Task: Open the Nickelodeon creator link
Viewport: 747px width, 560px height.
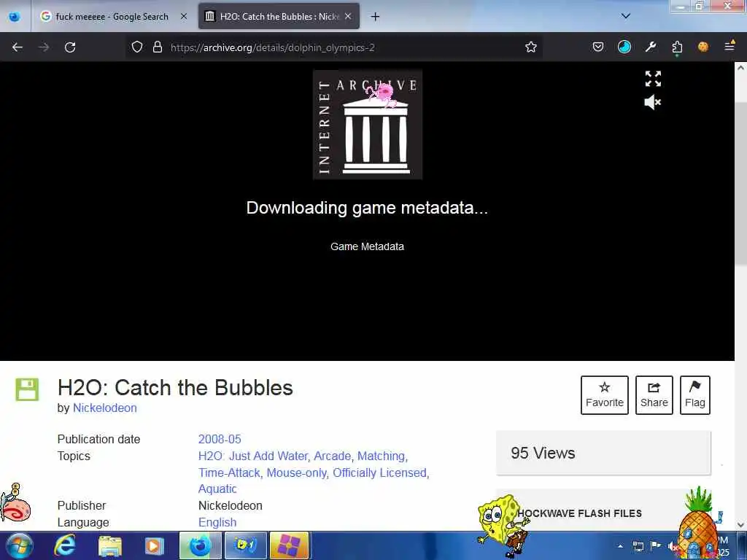Action: click(104, 408)
